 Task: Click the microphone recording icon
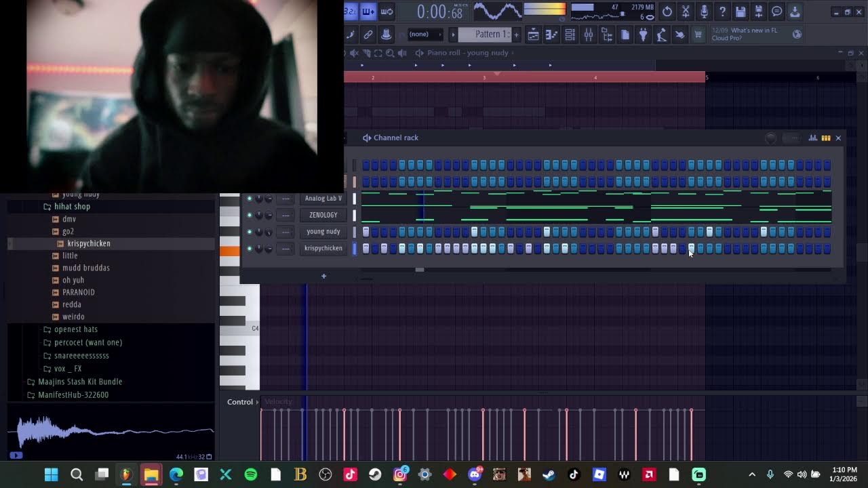pyautogui.click(x=704, y=12)
